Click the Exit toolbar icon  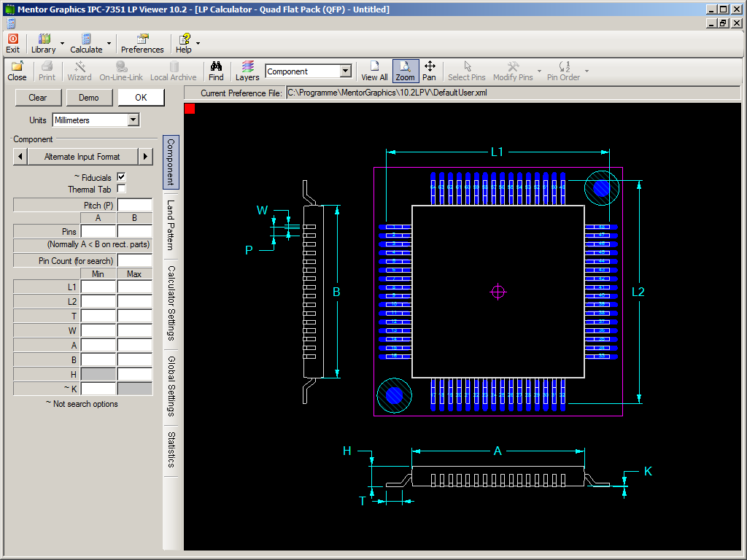13,43
